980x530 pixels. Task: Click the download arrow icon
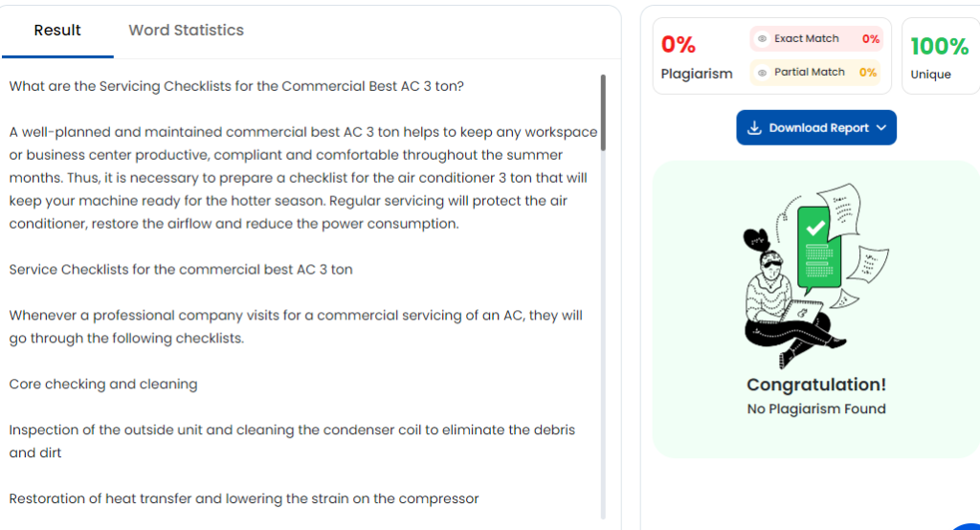pos(754,128)
